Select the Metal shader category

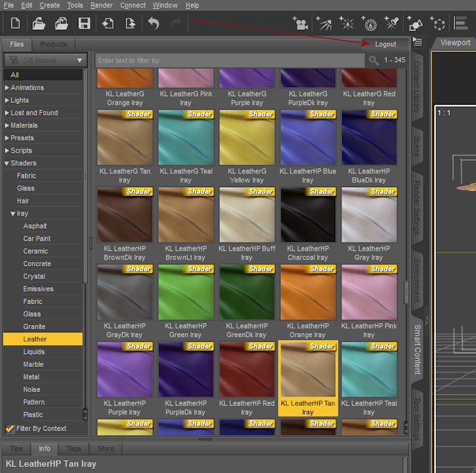pyautogui.click(x=32, y=377)
